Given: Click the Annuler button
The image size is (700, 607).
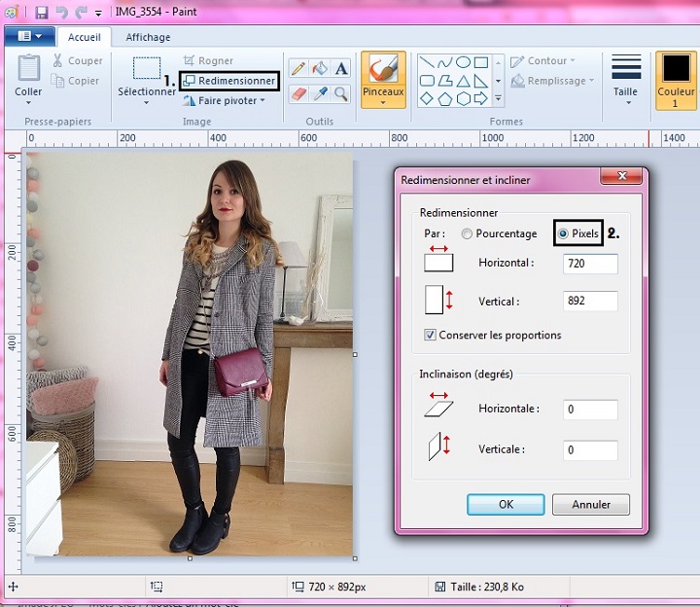Looking at the screenshot, I should click(x=591, y=505).
